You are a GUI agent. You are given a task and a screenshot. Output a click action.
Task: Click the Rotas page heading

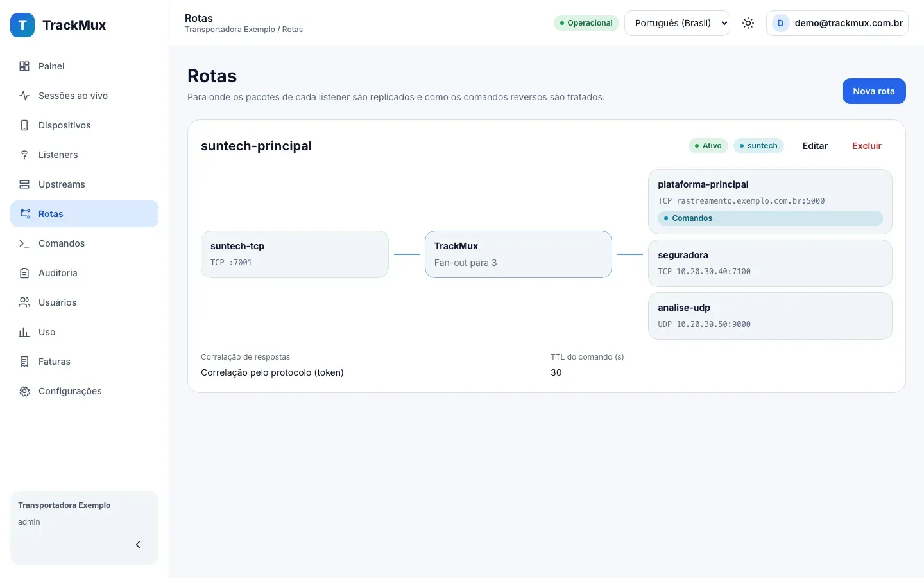coord(212,76)
